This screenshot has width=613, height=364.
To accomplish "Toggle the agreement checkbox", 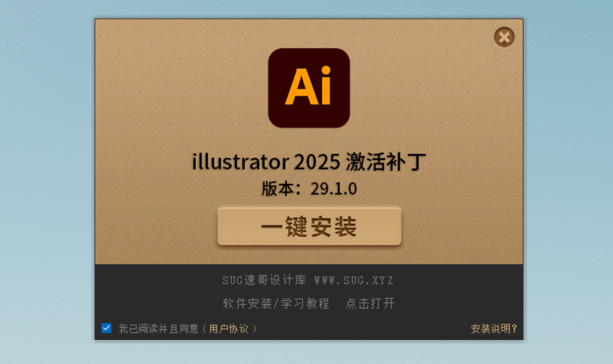I will pos(106,328).
